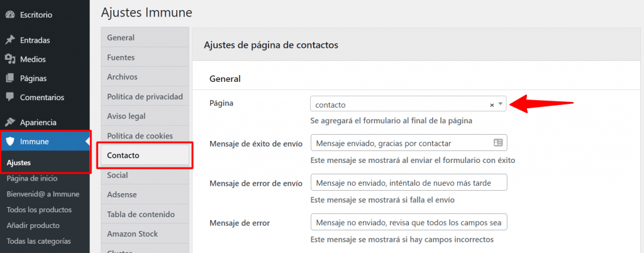Click the icon inside the success message field
The width and height of the screenshot is (644, 253).
click(x=498, y=143)
